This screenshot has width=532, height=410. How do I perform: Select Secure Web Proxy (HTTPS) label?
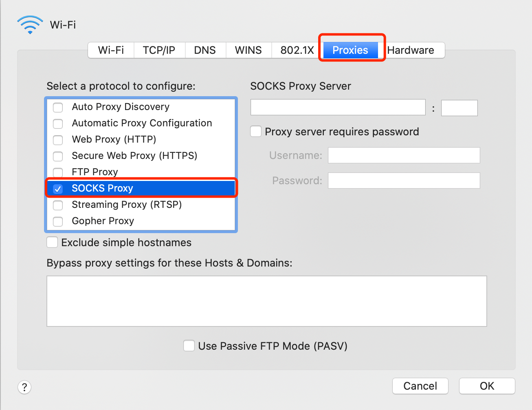point(134,156)
